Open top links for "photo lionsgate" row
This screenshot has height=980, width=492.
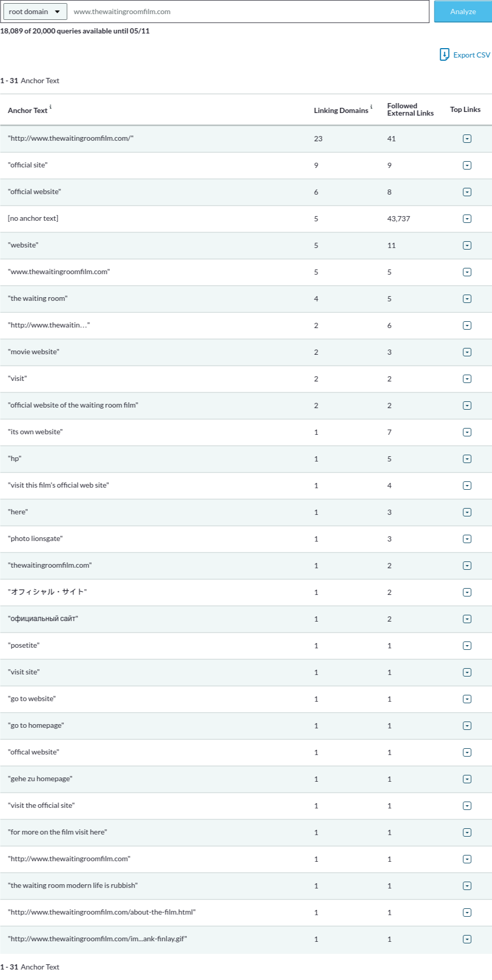[467, 539]
